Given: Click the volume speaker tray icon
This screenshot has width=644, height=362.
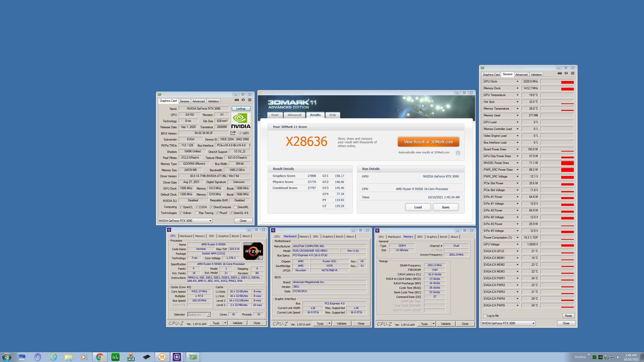Looking at the screenshot, I should pyautogui.click(x=619, y=357).
